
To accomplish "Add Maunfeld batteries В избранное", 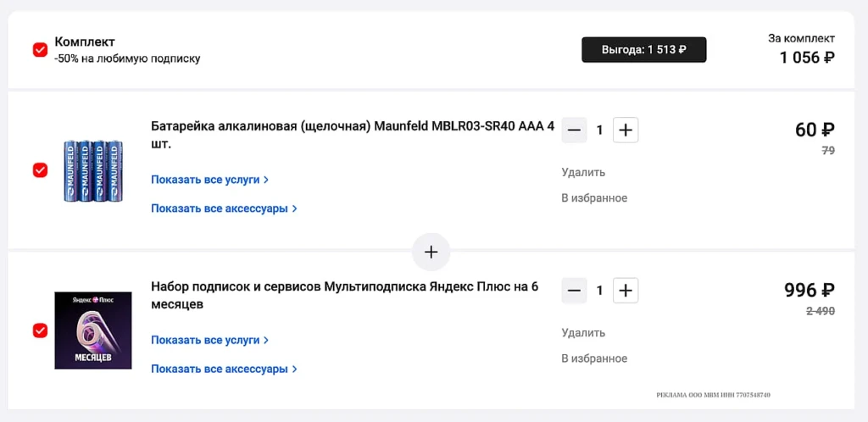I will [x=594, y=198].
